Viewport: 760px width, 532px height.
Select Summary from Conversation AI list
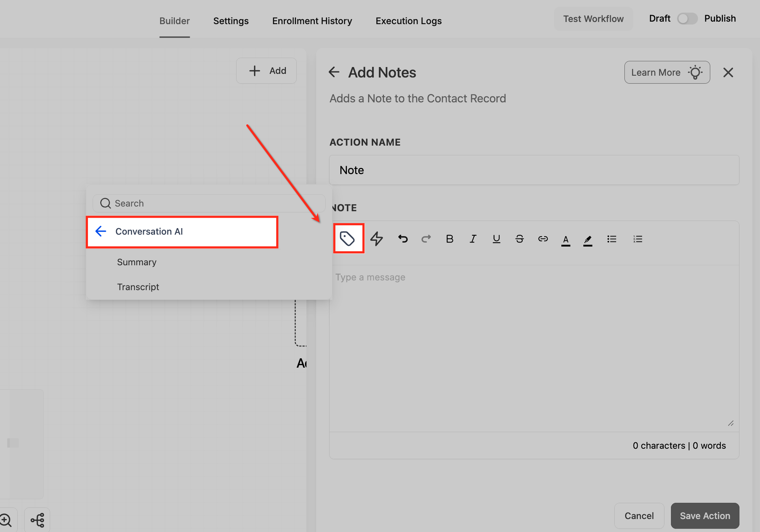[137, 262]
